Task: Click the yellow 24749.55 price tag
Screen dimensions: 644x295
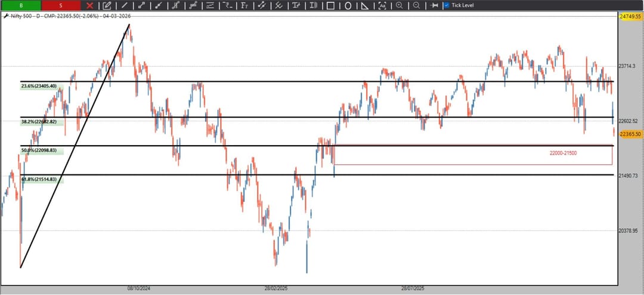Action: [630, 17]
